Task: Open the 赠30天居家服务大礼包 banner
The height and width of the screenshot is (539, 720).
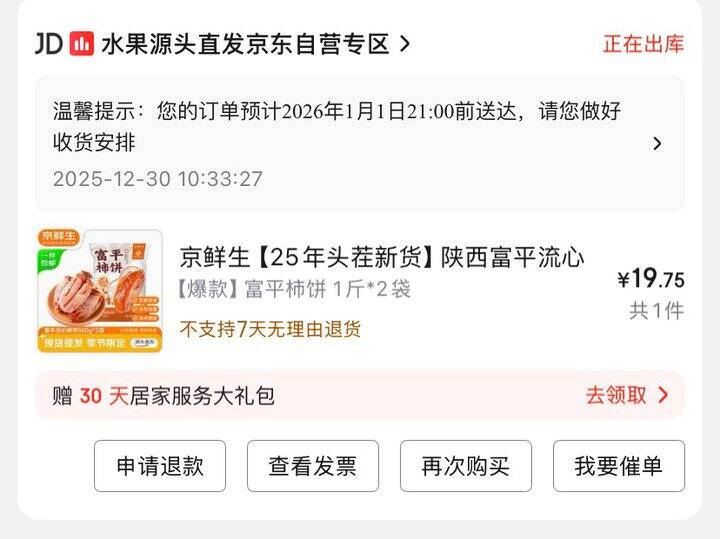Action: point(360,396)
